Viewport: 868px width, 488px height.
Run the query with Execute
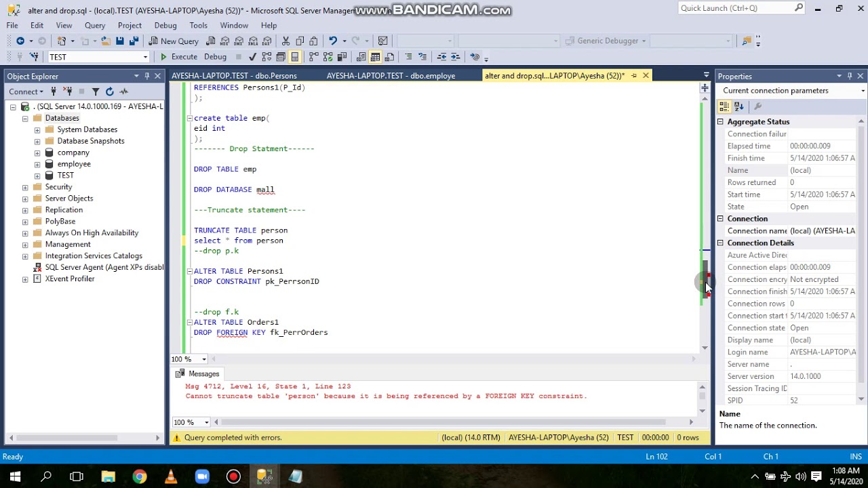click(178, 57)
